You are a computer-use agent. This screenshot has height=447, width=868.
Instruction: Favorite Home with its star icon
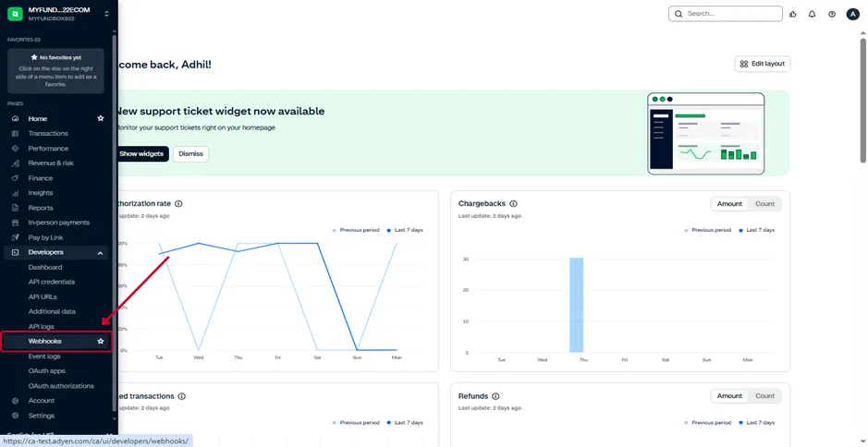coord(101,118)
